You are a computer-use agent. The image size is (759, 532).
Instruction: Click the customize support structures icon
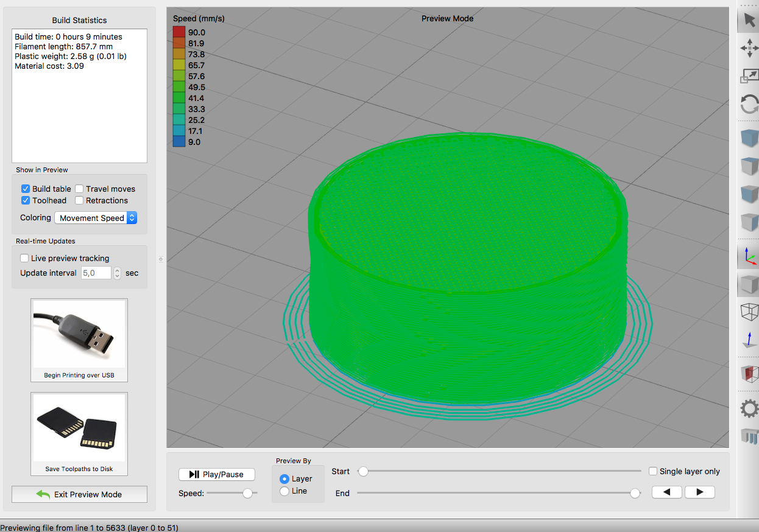[x=749, y=436]
